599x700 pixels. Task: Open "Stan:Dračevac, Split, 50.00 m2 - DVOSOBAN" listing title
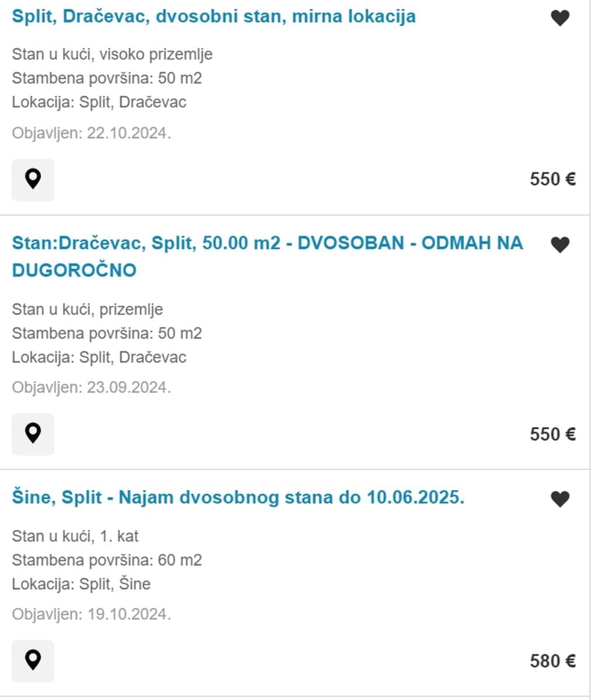tap(267, 243)
